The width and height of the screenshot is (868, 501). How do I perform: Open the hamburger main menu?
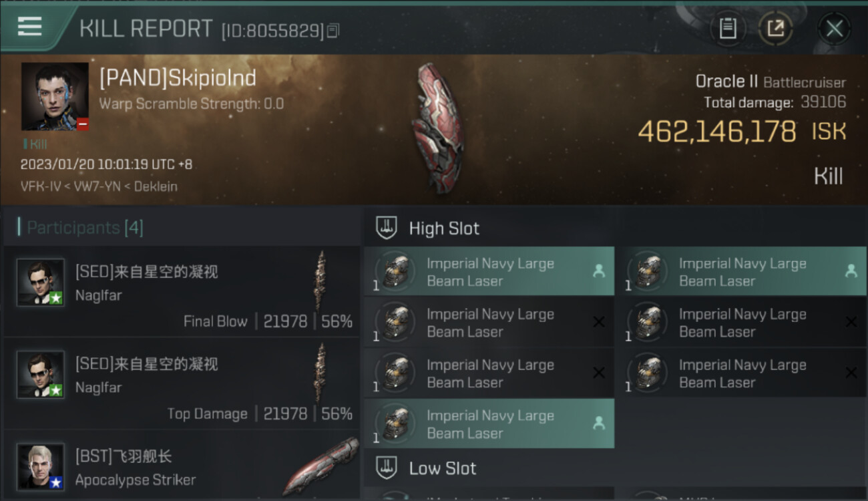(x=30, y=27)
